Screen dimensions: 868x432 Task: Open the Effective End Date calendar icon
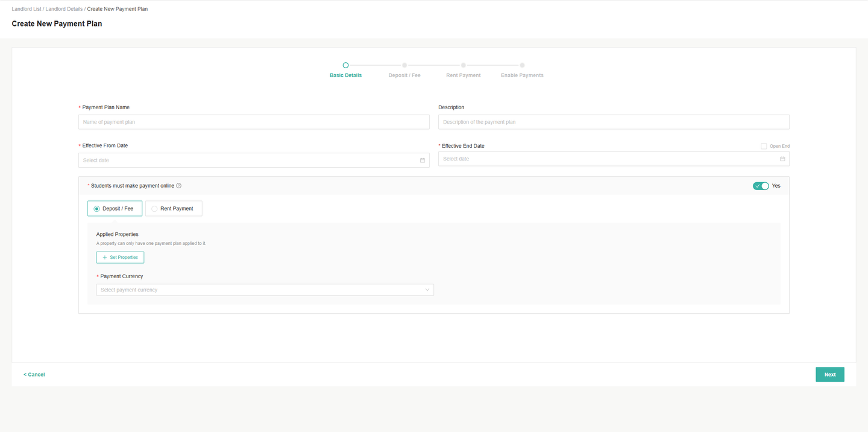coord(782,158)
